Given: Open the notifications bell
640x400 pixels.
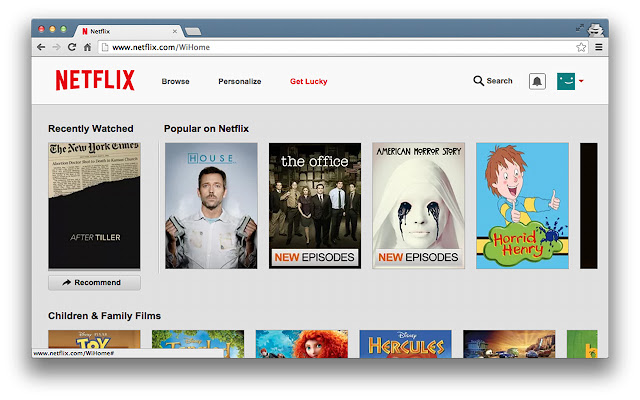Looking at the screenshot, I should [x=537, y=81].
